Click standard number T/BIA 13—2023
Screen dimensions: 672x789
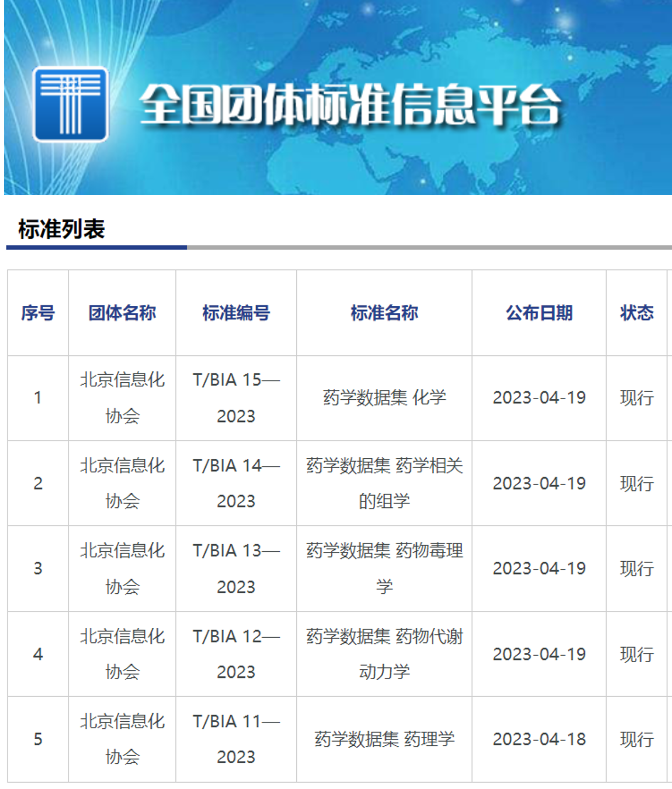[x=236, y=568]
